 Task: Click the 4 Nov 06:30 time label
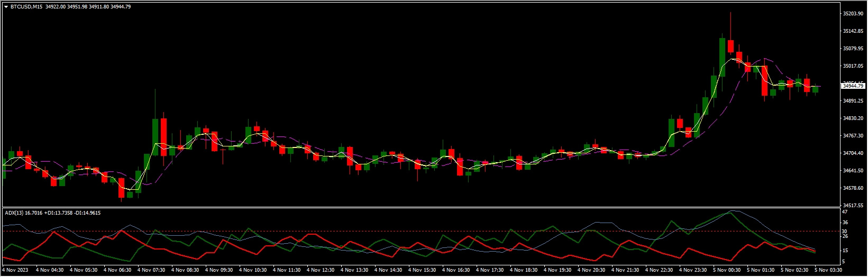pos(117,270)
